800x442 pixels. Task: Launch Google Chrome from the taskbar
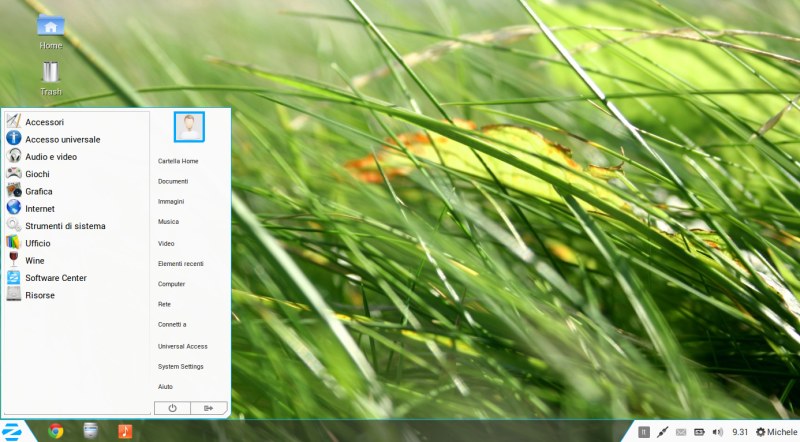pyautogui.click(x=56, y=431)
